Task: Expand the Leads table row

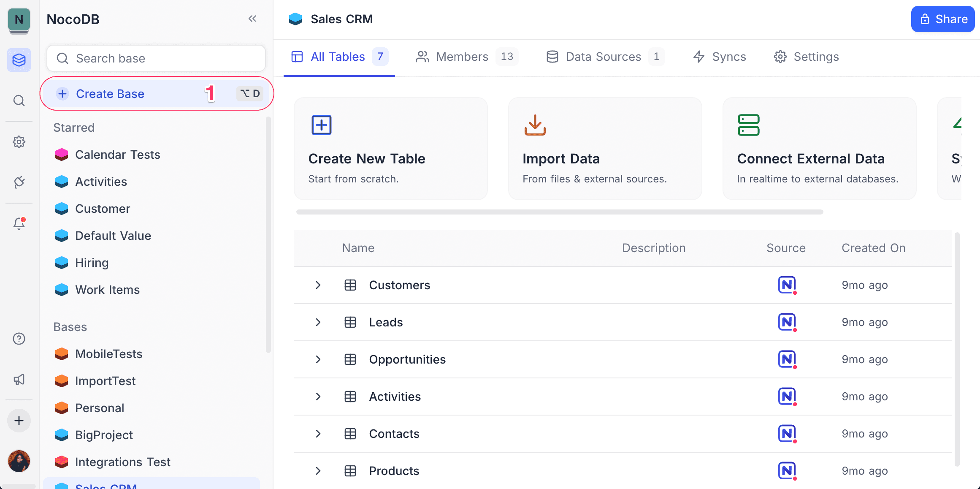Action: 318,322
